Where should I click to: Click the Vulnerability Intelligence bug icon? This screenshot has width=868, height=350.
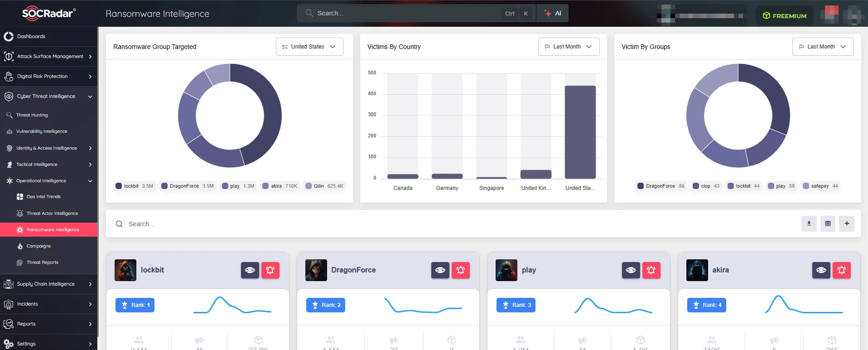click(10, 131)
